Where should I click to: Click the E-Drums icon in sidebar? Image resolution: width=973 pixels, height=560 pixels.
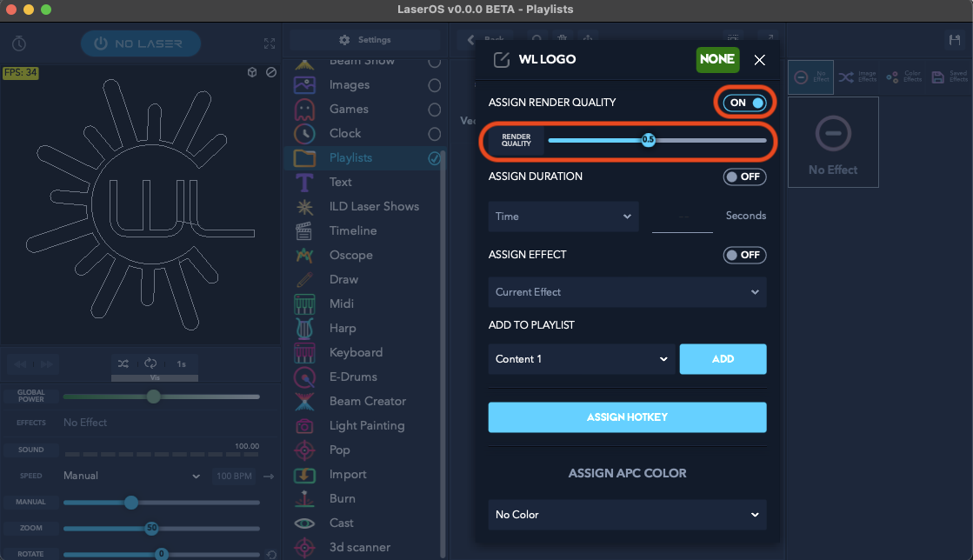(x=304, y=377)
